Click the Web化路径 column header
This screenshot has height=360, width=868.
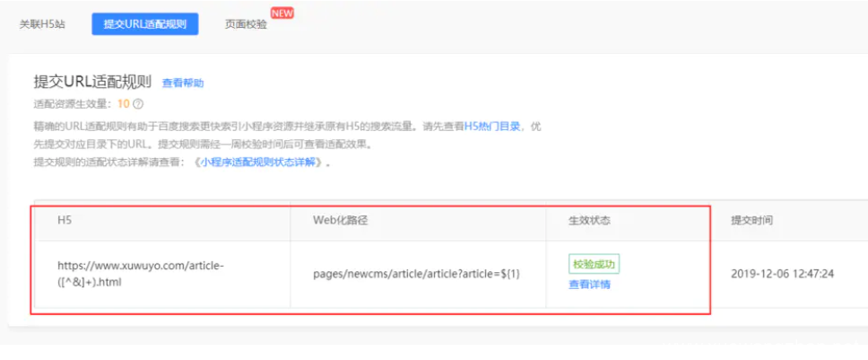point(340,220)
